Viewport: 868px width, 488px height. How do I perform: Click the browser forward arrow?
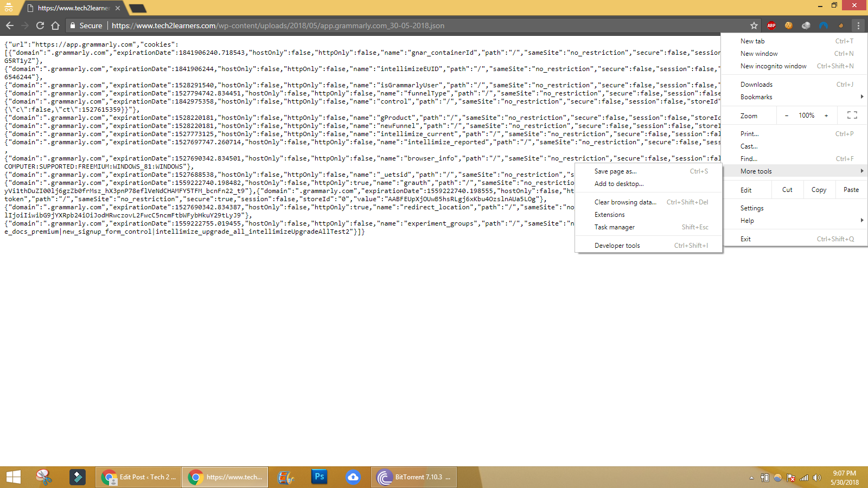(25, 25)
